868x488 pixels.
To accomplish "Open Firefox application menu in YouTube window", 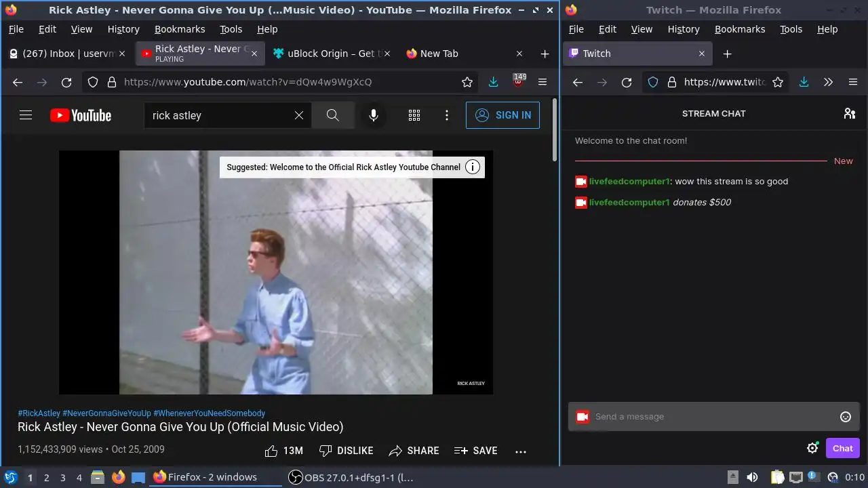I will (542, 82).
